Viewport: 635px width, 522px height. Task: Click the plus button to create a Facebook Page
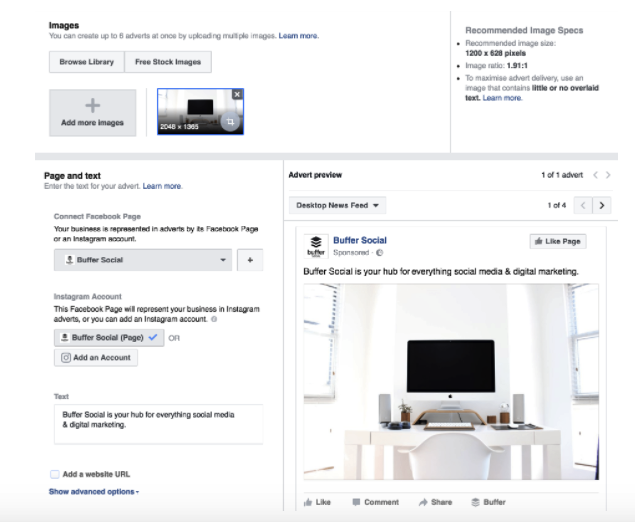(250, 260)
